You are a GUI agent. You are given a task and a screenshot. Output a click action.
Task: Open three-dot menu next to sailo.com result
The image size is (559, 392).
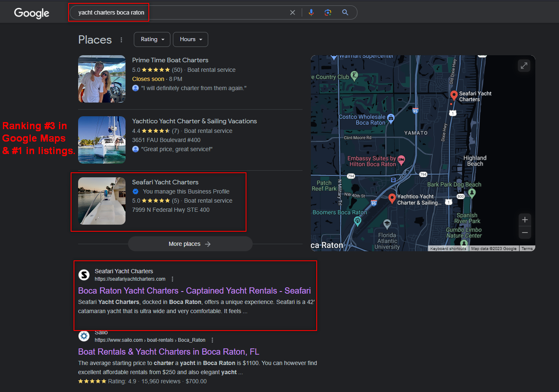click(x=212, y=340)
